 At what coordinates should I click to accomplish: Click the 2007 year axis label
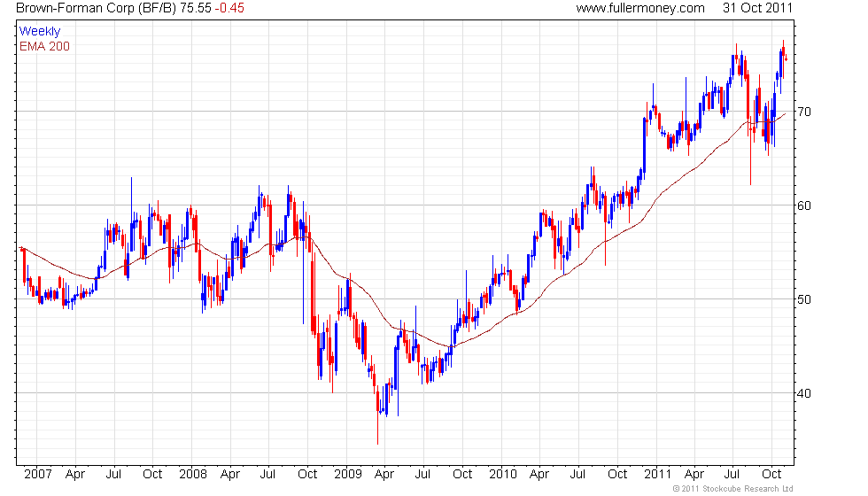click(x=37, y=475)
